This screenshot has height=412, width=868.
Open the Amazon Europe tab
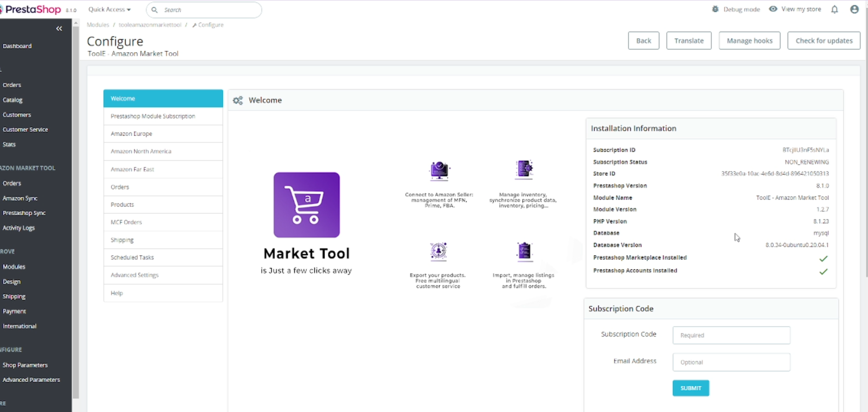click(163, 134)
